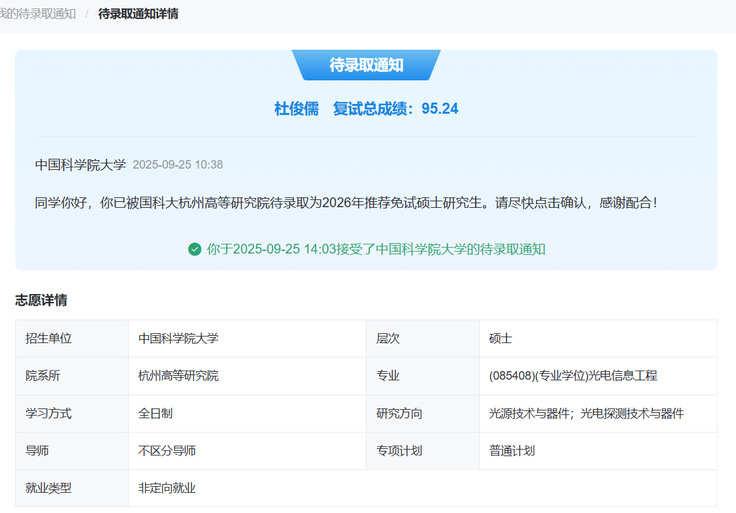Click the 普通计划 special plan cell

click(512, 451)
